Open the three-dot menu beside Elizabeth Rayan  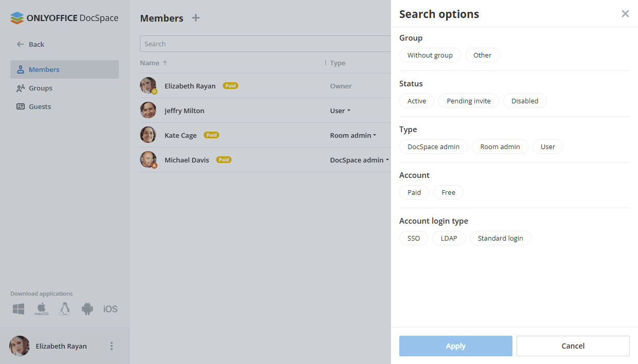pos(112,346)
